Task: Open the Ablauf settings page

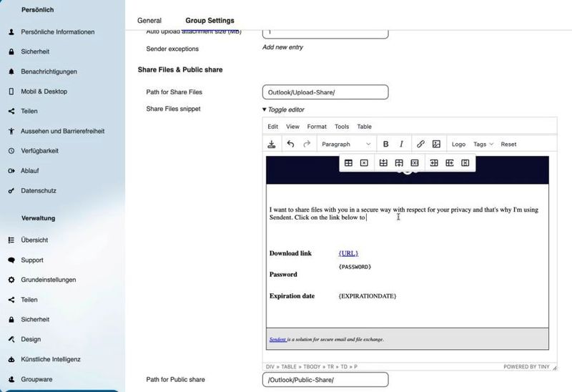Action: click(29, 171)
